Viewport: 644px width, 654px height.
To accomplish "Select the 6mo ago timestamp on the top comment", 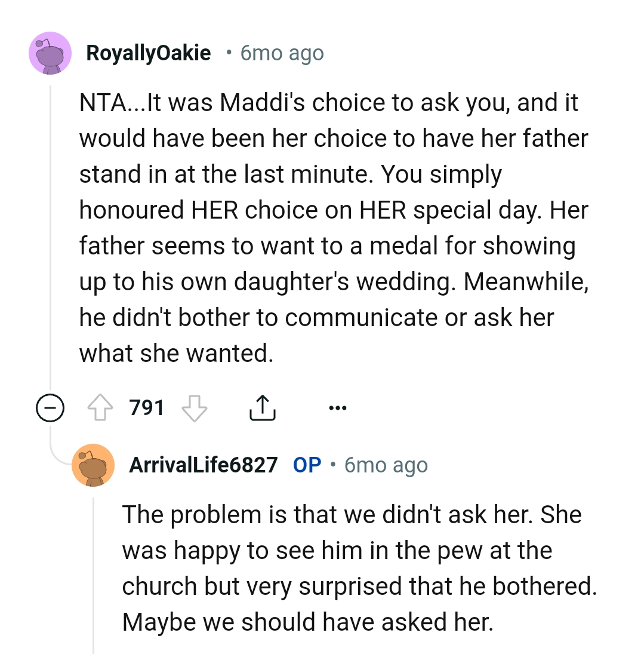I will click(x=281, y=53).
